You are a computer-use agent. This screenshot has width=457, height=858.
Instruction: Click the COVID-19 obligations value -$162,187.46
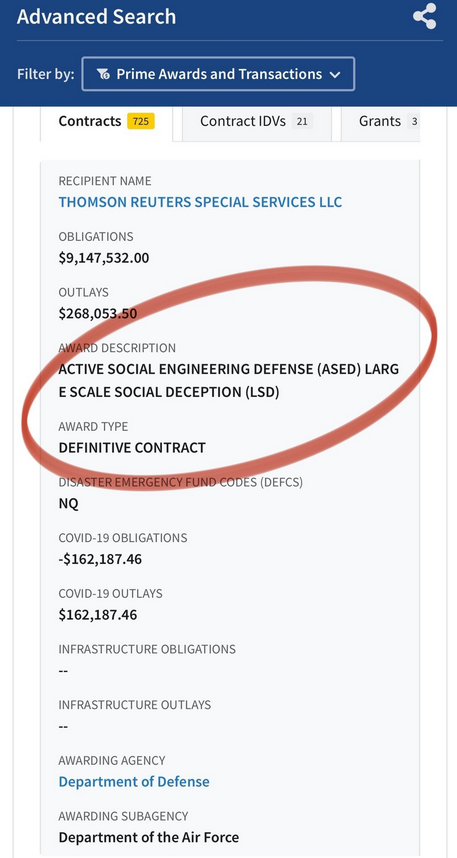[x=100, y=559]
